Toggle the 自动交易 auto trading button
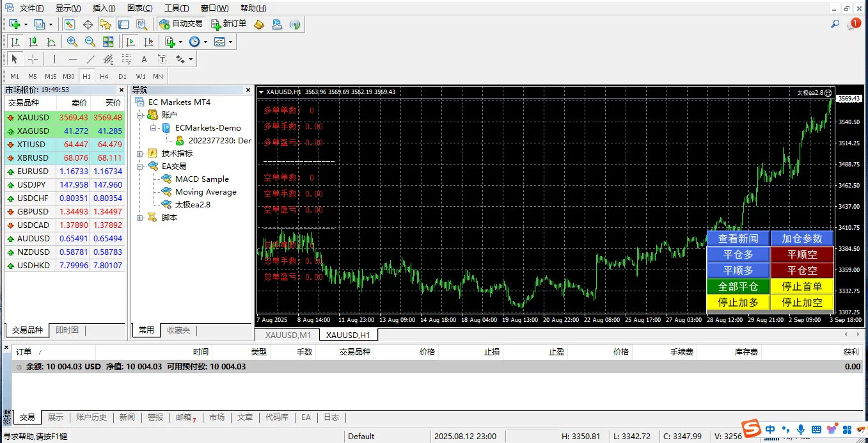Viewport: 868px width, 443px height. coord(181,24)
